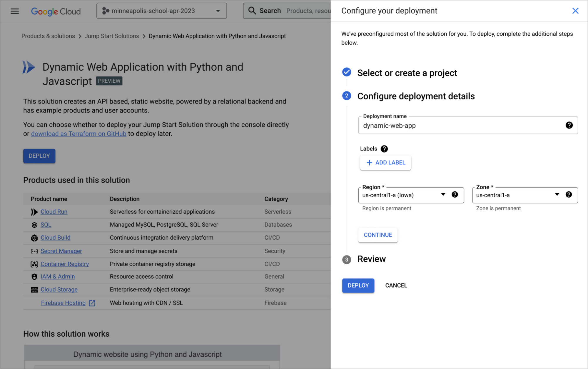The image size is (588, 369).
Task: Check the completed project step indicator
Action: [x=347, y=72]
